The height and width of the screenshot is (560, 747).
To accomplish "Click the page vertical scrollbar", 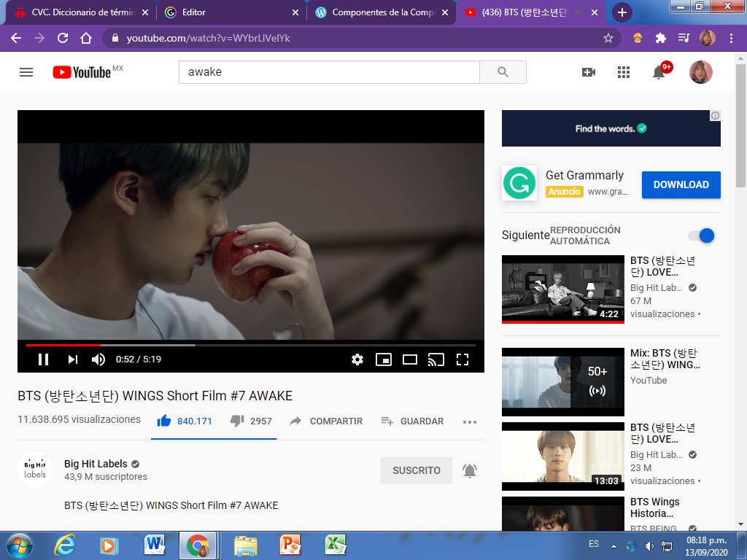I will pyautogui.click(x=740, y=125).
